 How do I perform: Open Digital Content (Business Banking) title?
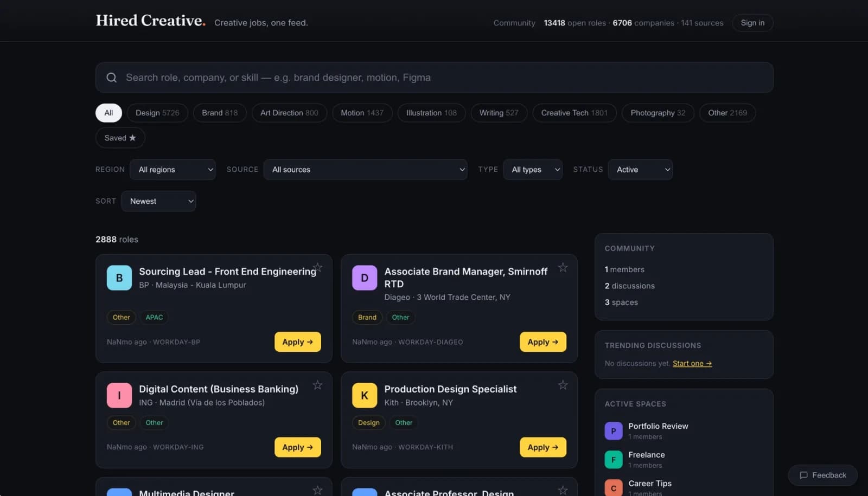coord(219,389)
